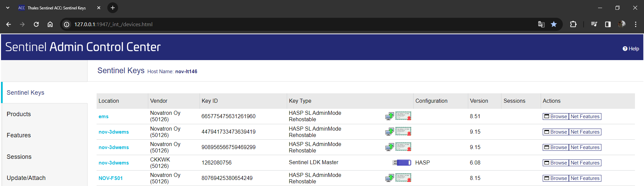Click the bookmark star icon in address bar

(554, 24)
